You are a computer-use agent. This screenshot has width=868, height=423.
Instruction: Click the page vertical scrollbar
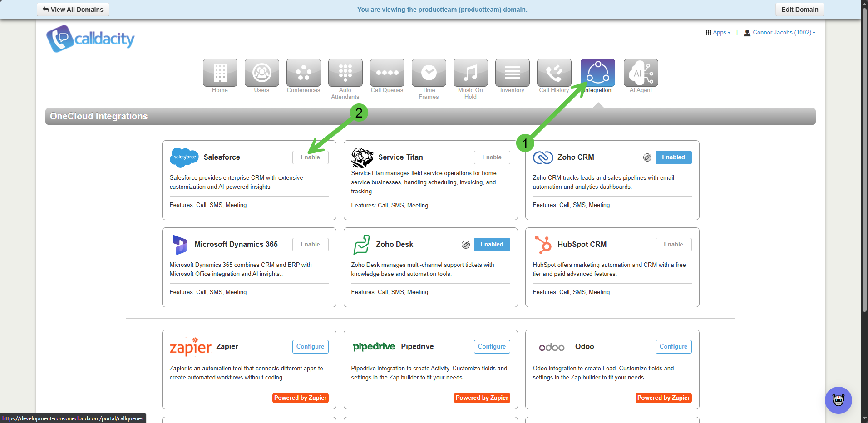tap(864, 159)
